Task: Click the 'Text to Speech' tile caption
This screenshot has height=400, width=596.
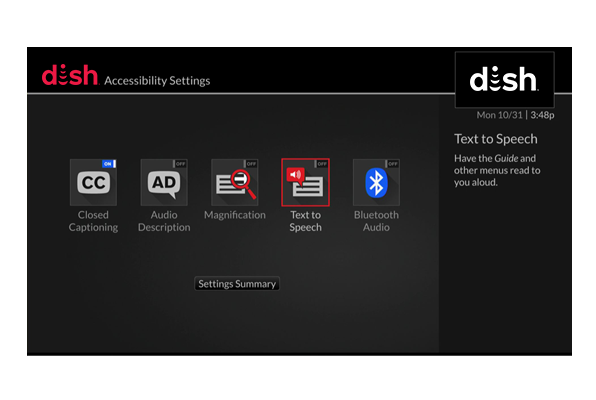Action: click(x=306, y=221)
